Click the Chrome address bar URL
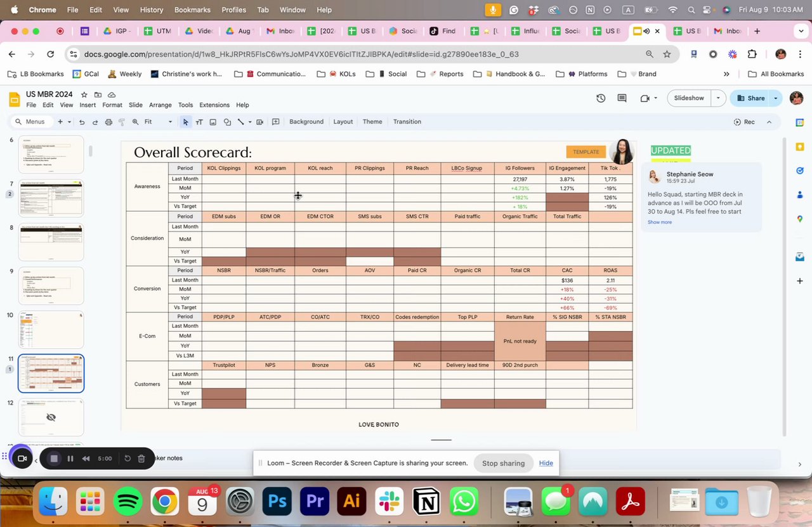This screenshot has width=812, height=527. pyautogui.click(x=301, y=55)
